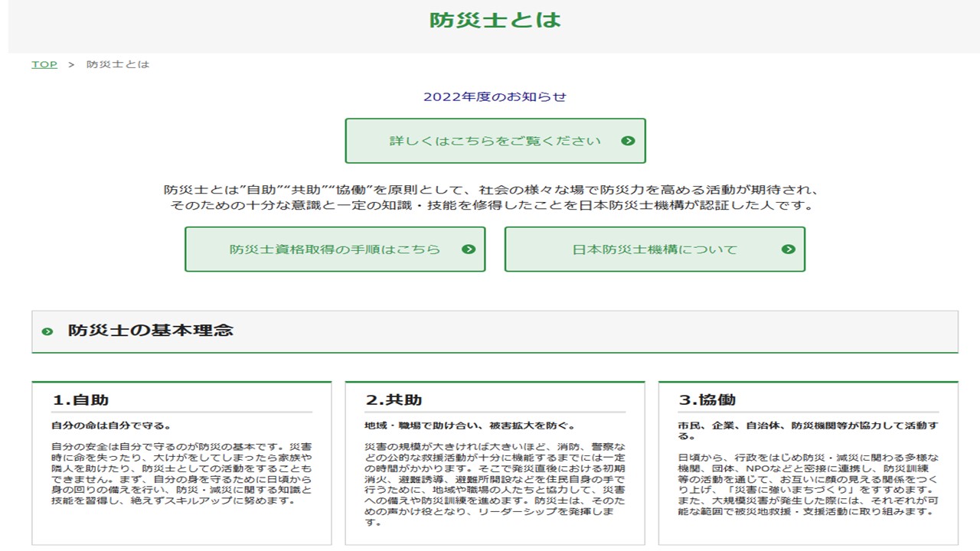Click the 1.自助 card heading

(80, 399)
